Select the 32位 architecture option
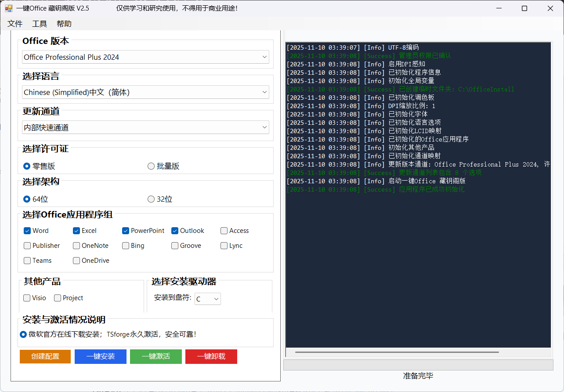The width and height of the screenshot is (564, 392). tap(151, 199)
